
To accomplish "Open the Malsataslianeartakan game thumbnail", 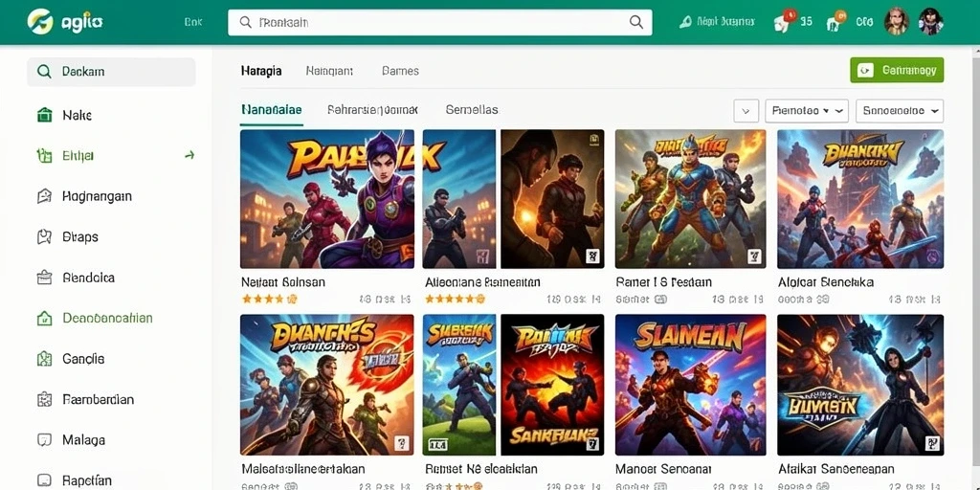I will pyautogui.click(x=327, y=385).
